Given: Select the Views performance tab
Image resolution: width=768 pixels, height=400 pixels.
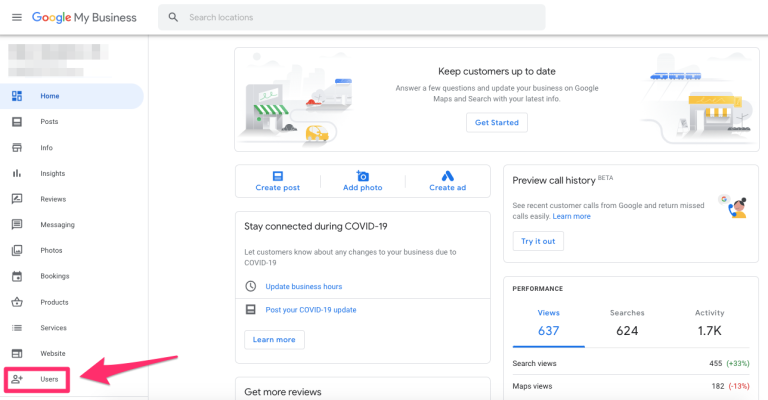Looking at the screenshot, I should tap(548, 323).
